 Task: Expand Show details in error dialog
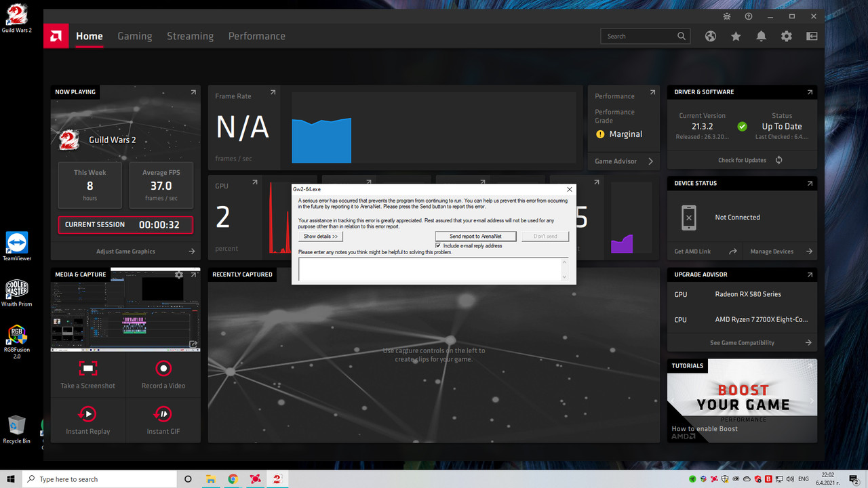tap(321, 237)
